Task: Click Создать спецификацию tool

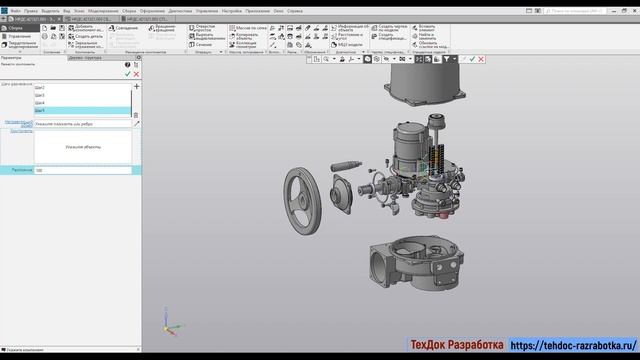Action: coord(389,36)
